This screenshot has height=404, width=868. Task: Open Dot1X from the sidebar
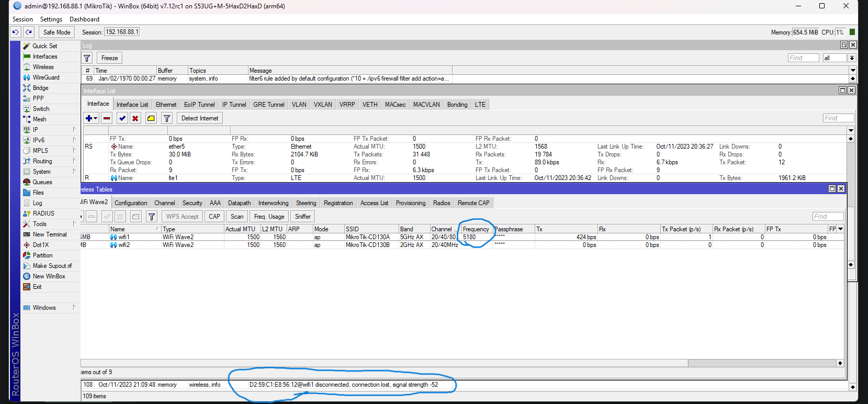(x=40, y=245)
